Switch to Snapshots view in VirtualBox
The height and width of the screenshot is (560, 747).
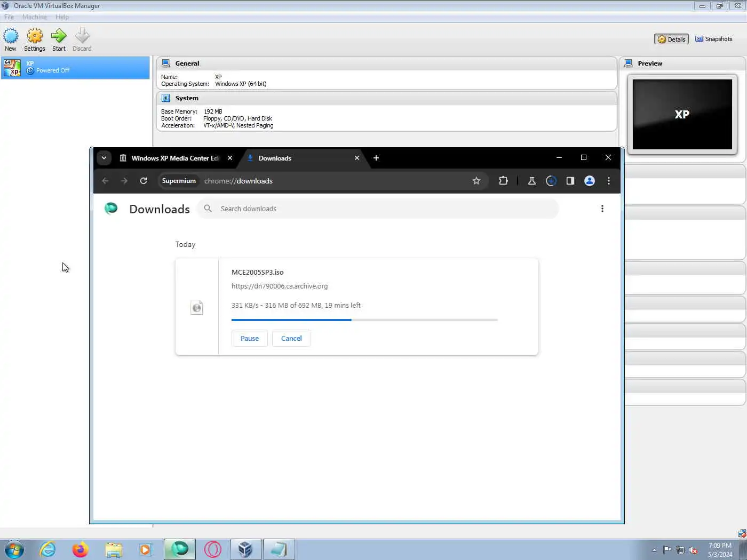[x=714, y=39]
